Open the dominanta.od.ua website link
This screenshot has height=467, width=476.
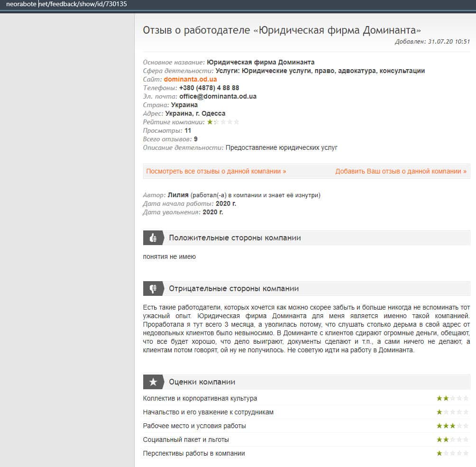pos(190,79)
